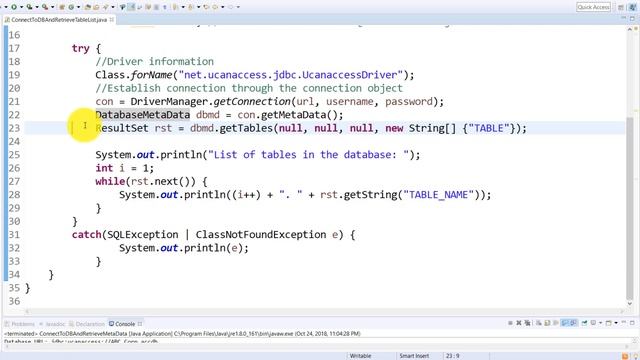This screenshot has width=640, height=360.
Task: Click the "TABLE_NAME" string on line 28
Action: point(438,195)
